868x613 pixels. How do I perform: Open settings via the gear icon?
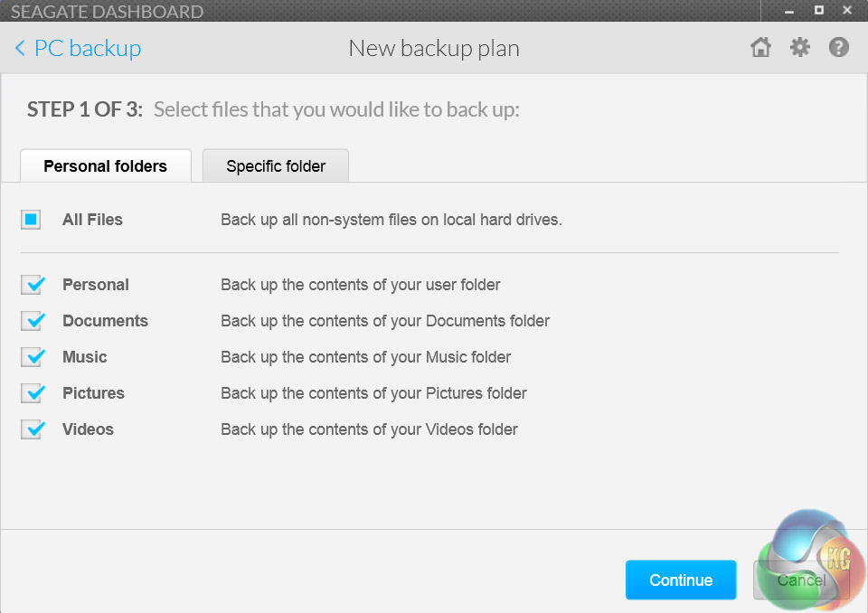coord(800,48)
